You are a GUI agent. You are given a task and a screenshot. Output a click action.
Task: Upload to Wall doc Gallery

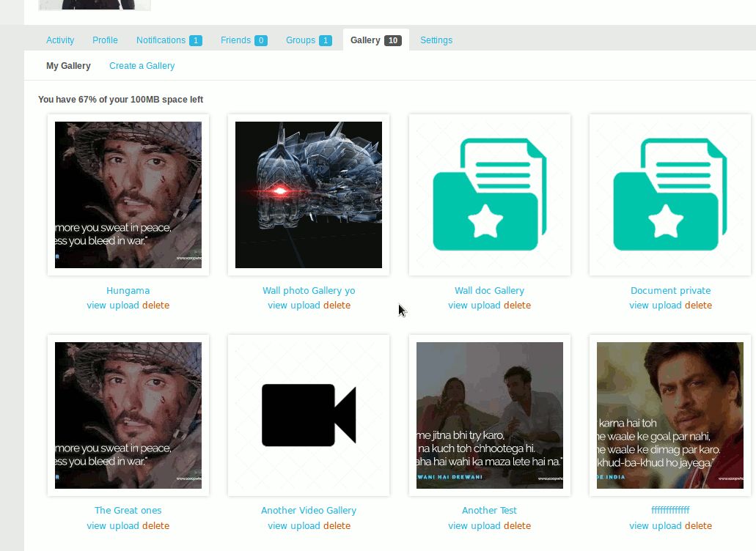(x=485, y=305)
